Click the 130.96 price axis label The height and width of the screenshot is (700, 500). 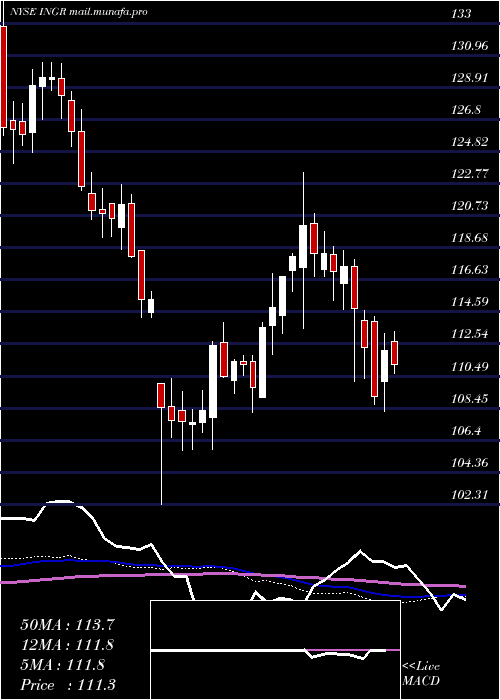[470, 46]
